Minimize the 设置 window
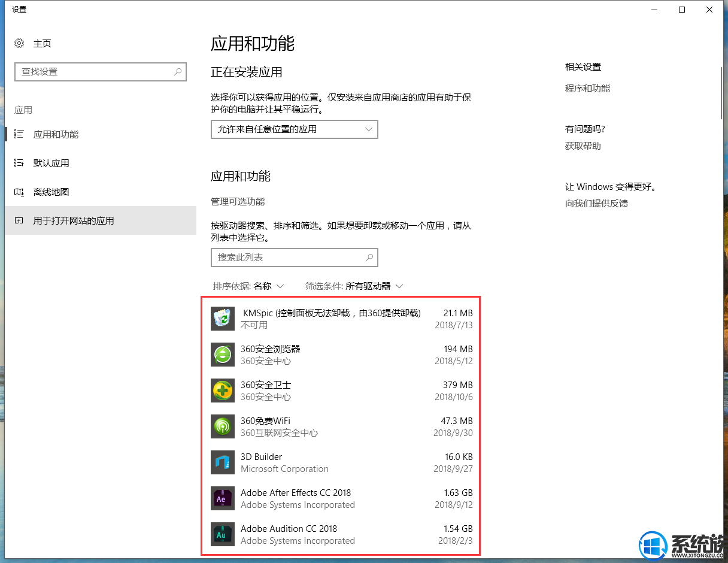 click(x=654, y=10)
